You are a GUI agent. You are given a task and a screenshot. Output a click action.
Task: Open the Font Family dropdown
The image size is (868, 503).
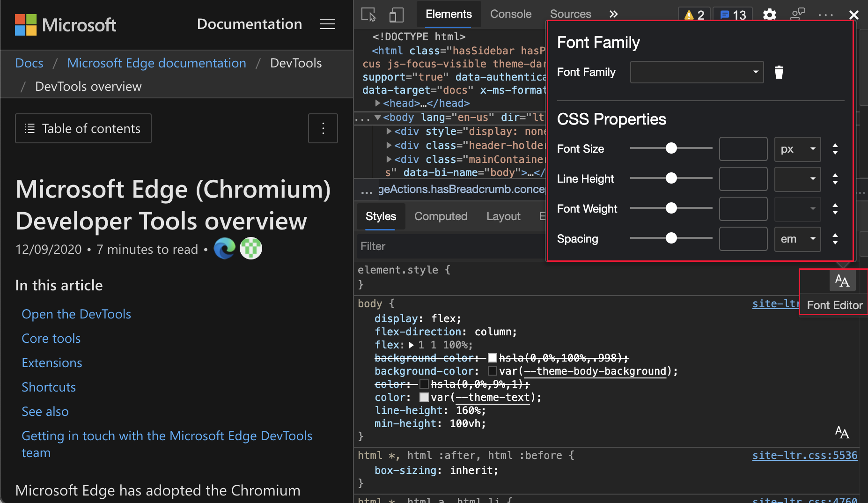696,72
